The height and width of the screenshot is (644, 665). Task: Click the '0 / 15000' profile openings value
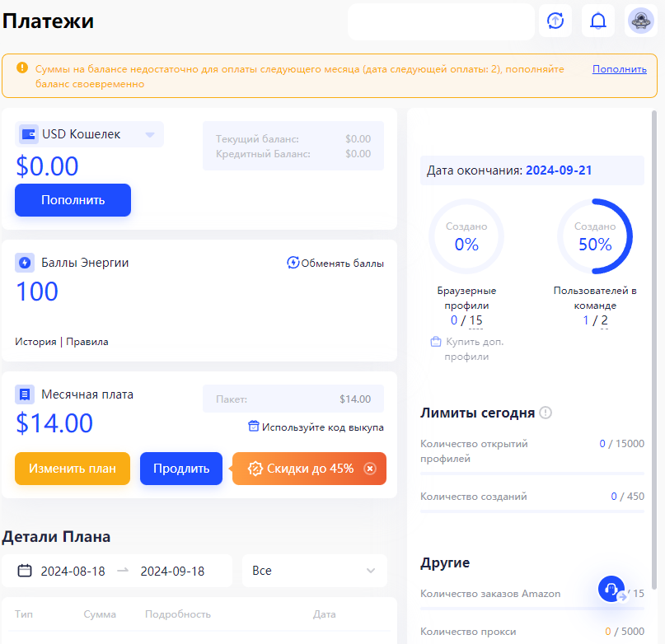622,444
